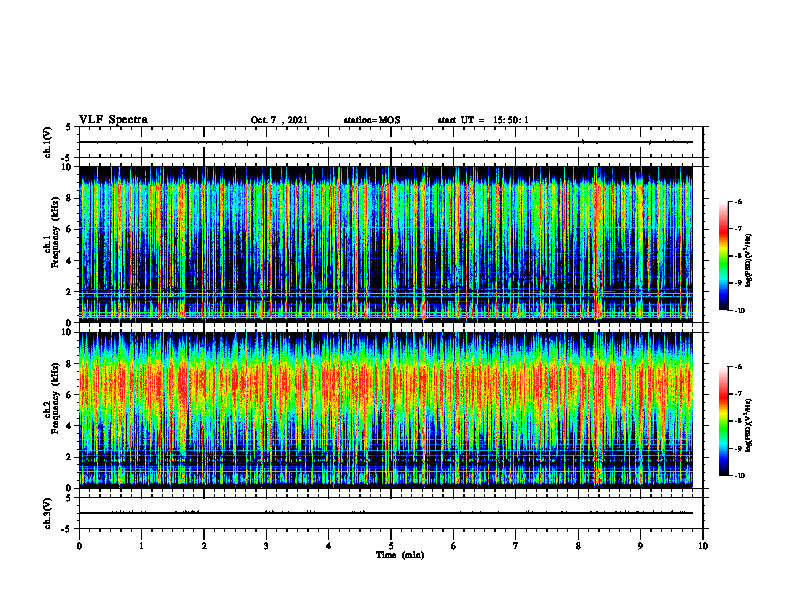792x612 pixels.
Task: Click the "2" kHz tick on ch.1 axis
Action: tap(70, 291)
